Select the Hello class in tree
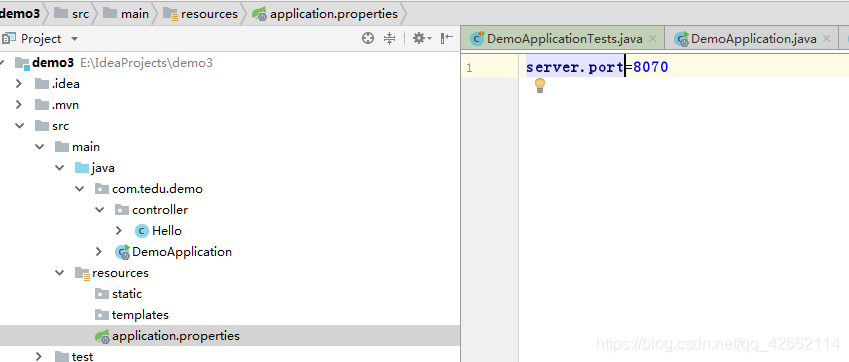The width and height of the screenshot is (849, 362). (167, 231)
